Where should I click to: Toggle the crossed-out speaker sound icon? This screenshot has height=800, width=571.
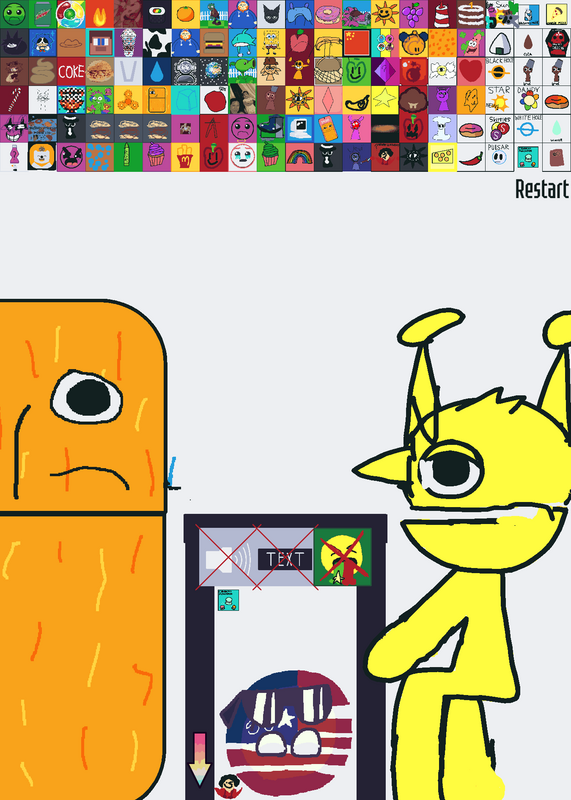(x=228, y=559)
